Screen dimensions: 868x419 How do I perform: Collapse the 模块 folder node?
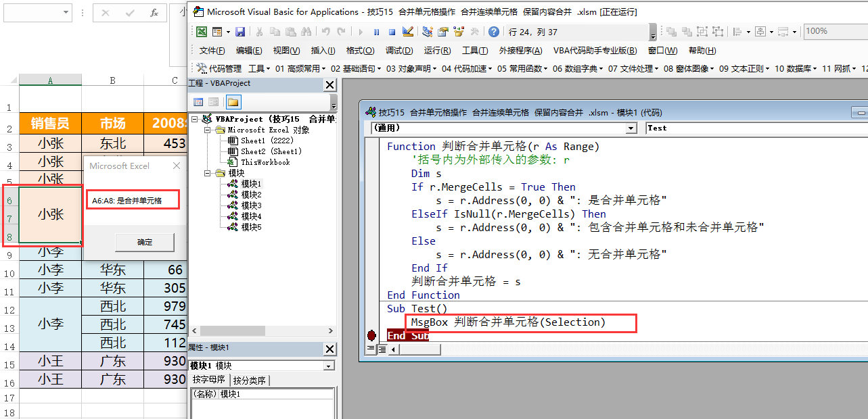click(208, 173)
